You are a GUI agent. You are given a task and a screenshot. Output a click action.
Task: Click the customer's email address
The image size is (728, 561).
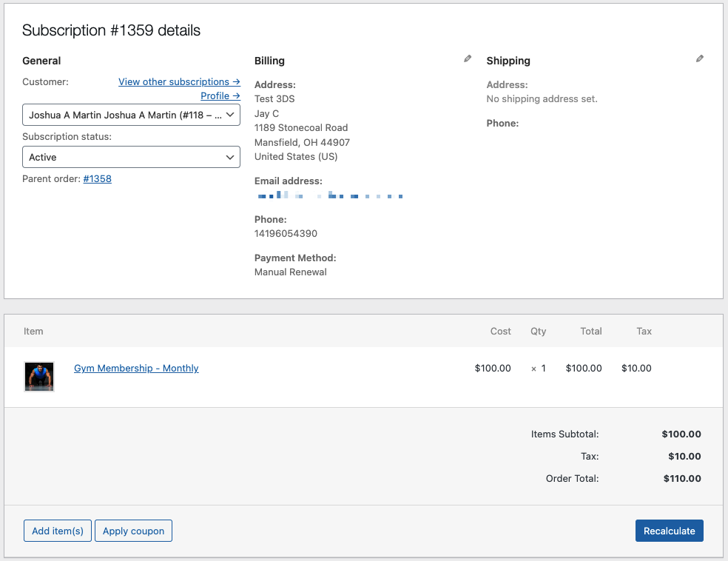pos(329,195)
